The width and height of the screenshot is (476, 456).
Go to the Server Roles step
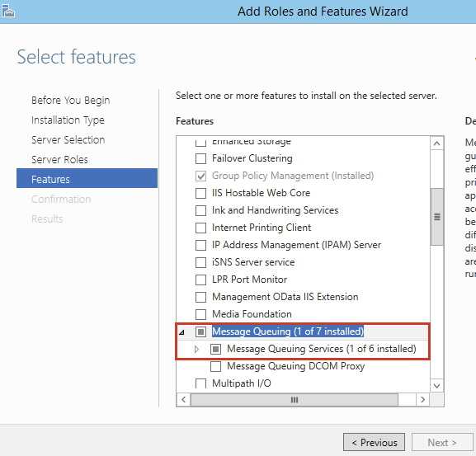[x=59, y=160]
